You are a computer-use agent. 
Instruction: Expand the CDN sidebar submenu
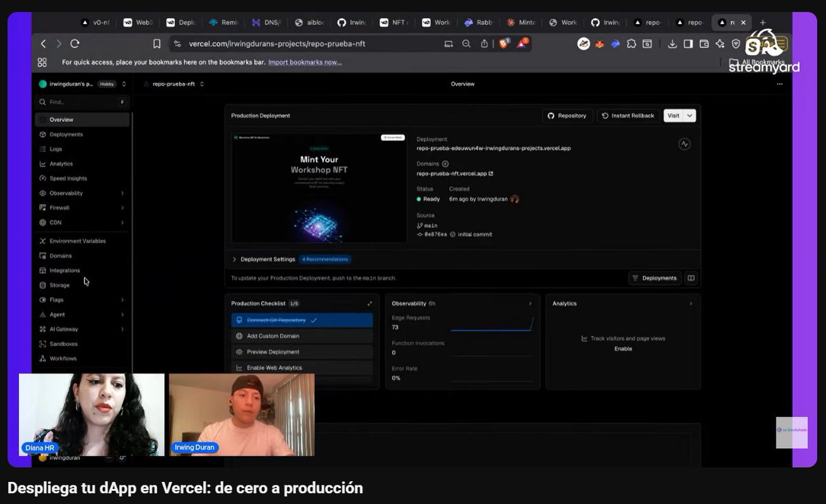pos(122,223)
